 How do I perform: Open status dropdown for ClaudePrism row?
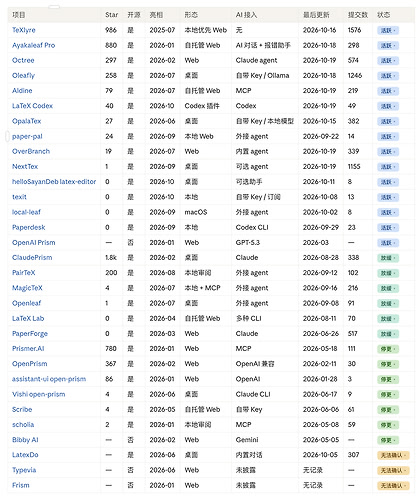388,258
